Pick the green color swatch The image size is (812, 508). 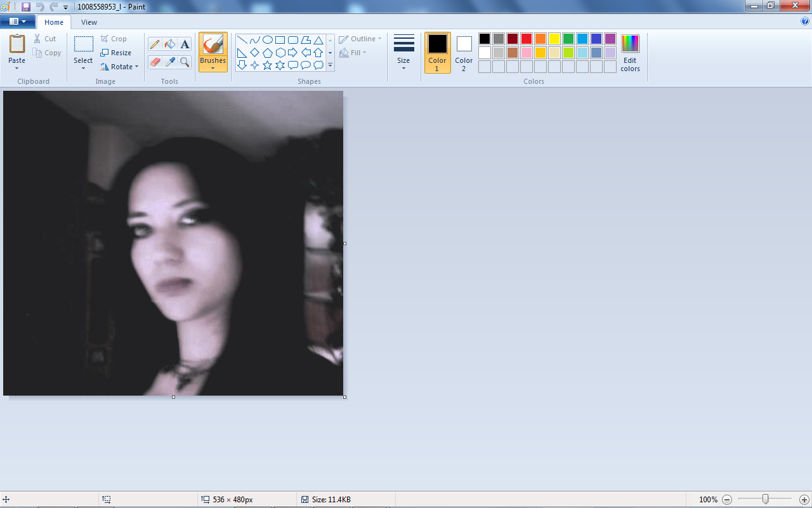(x=568, y=39)
